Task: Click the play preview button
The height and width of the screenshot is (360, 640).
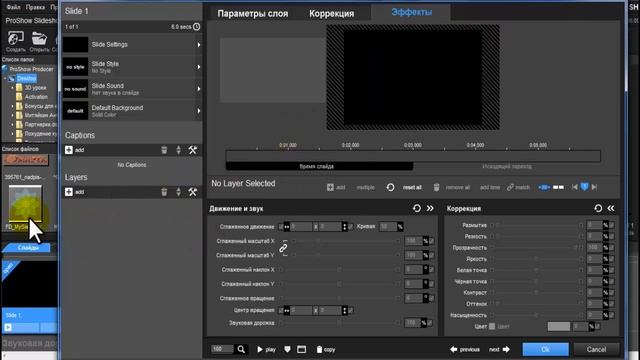Action: (266, 349)
